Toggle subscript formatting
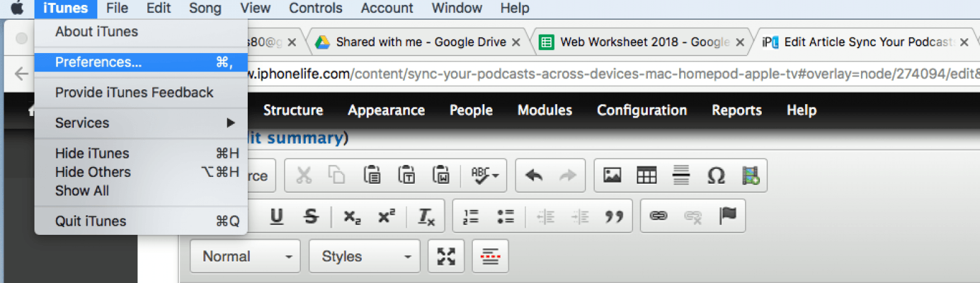The image size is (980, 283). click(352, 216)
